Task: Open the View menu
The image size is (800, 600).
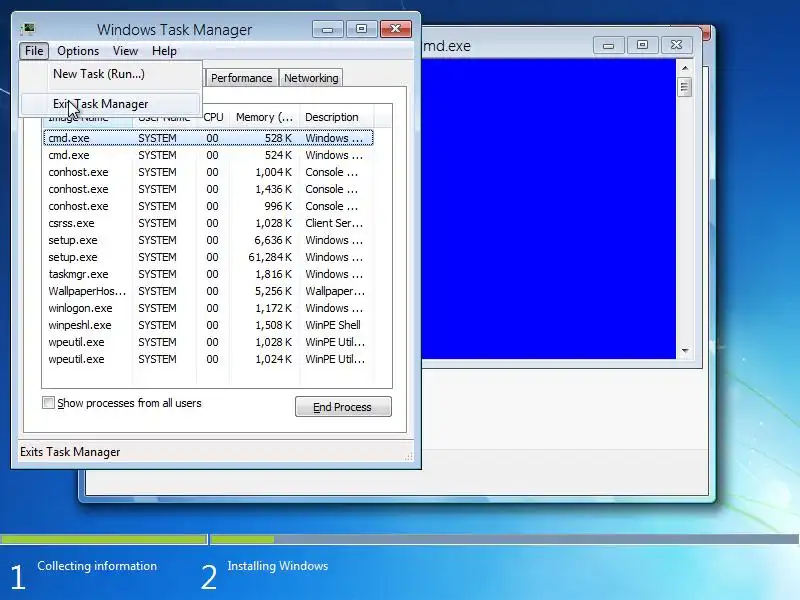Action: tap(126, 51)
